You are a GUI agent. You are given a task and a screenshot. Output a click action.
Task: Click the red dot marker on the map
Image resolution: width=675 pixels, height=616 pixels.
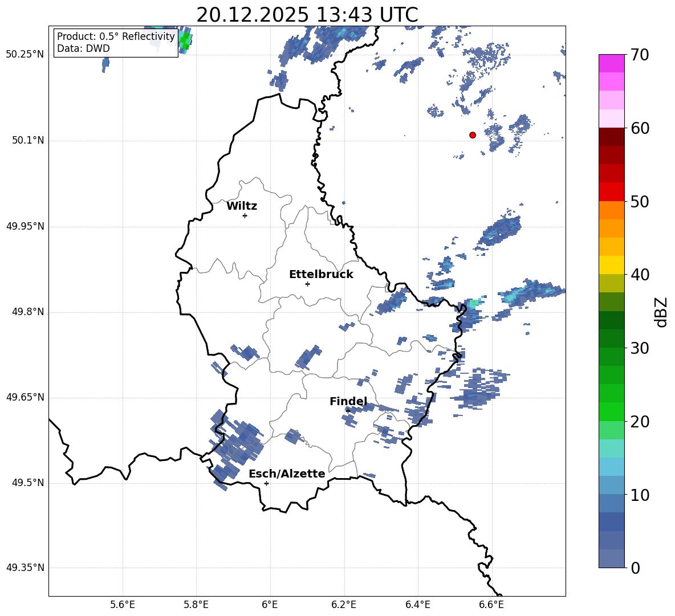coord(472,135)
